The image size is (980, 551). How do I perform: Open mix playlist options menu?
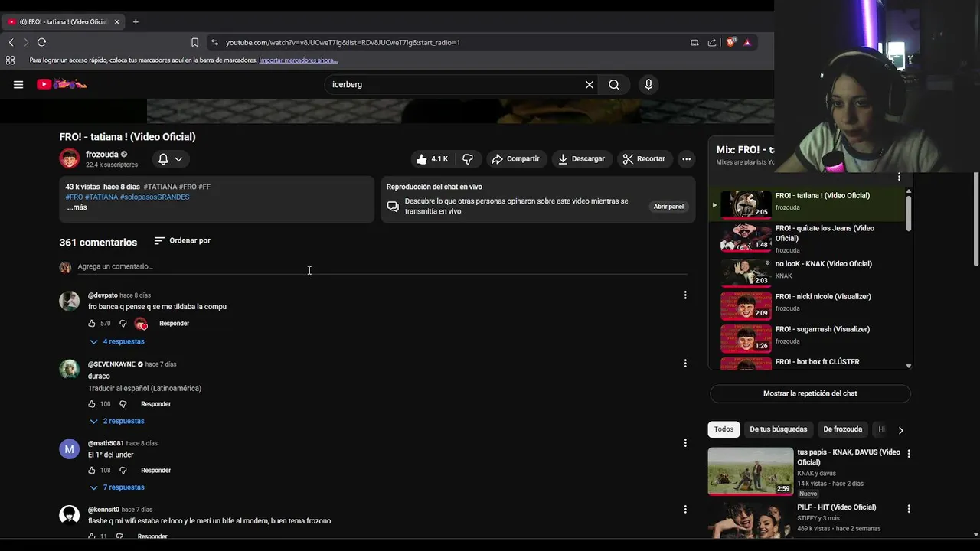[899, 177]
